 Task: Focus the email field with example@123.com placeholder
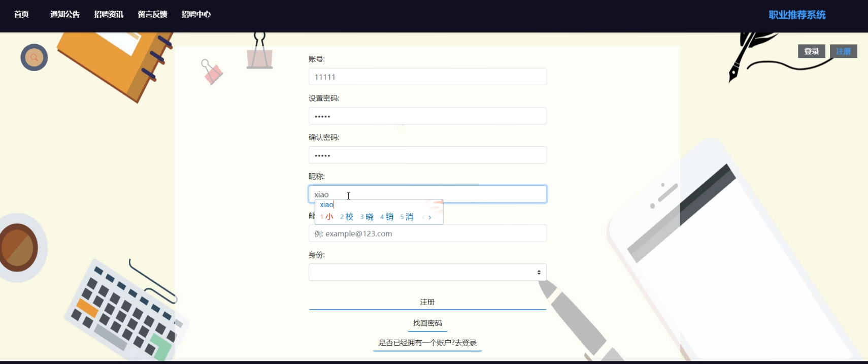point(427,233)
